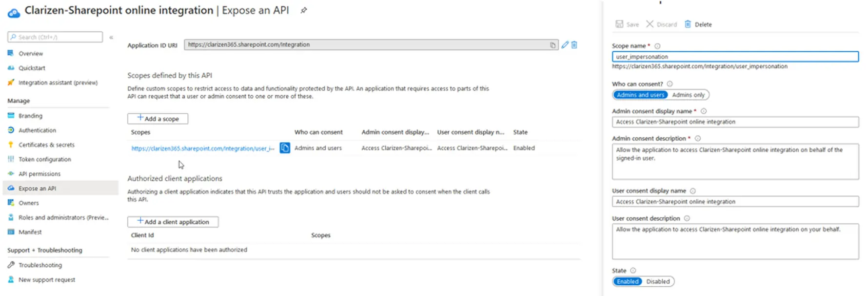Collapse the sidebar with double chevron
Image resolution: width=868 pixels, height=296 pixels.
111,37
